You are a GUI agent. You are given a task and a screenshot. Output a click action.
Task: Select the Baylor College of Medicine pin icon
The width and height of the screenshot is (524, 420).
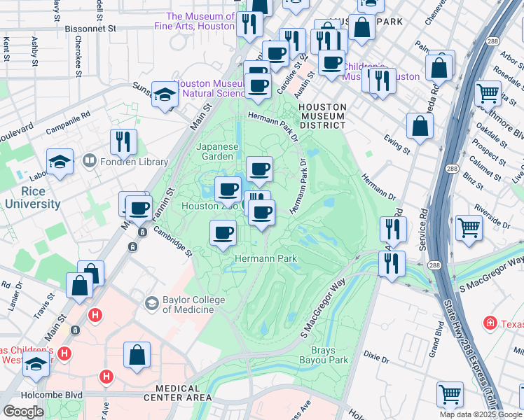(x=152, y=304)
